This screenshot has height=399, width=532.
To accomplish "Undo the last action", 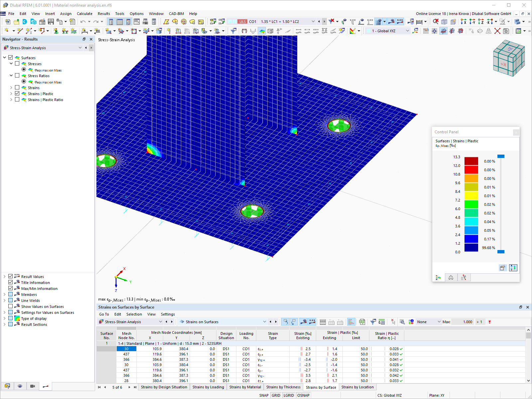I will [x=83, y=22].
